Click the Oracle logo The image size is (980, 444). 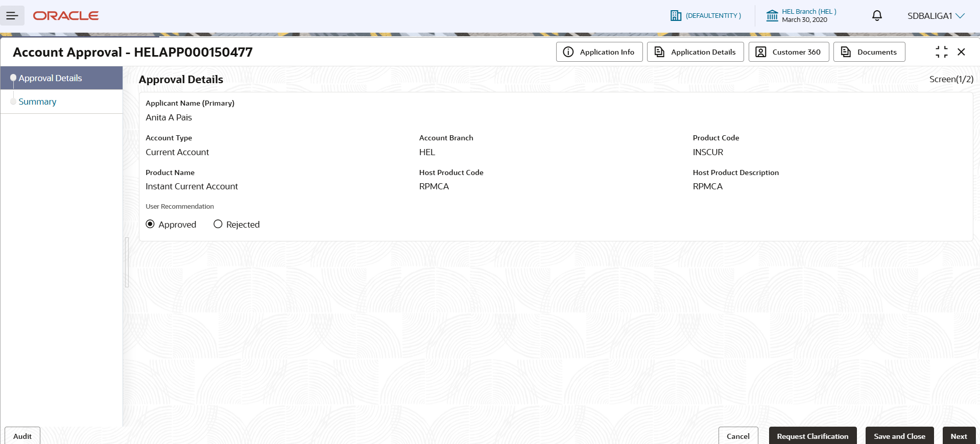66,16
